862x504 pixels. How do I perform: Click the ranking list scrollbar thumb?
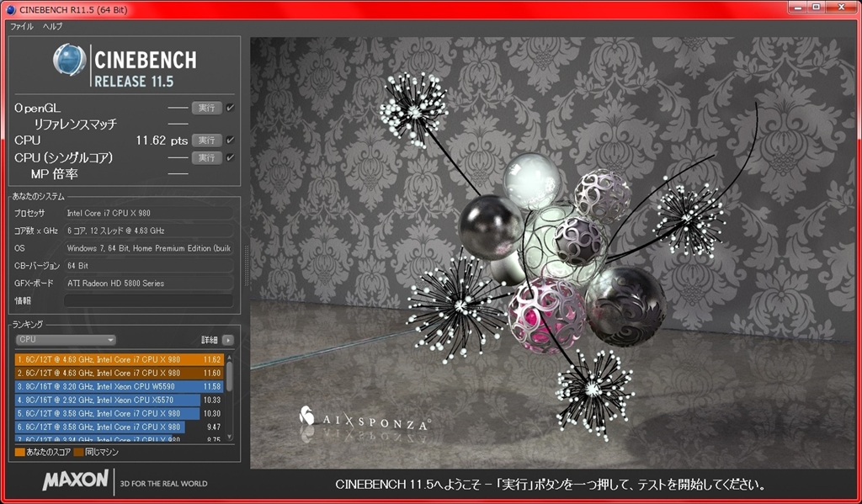[230, 376]
